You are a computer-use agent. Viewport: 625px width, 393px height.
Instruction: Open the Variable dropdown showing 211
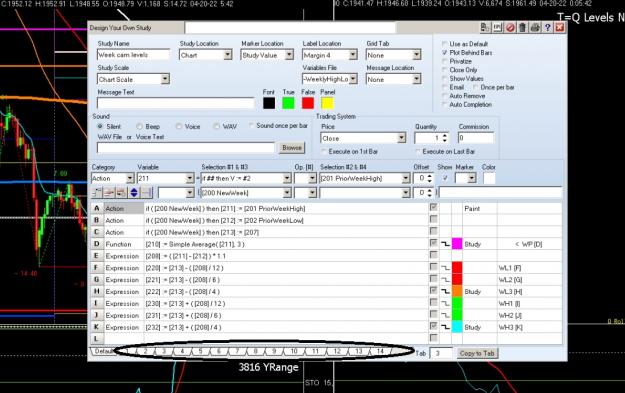tap(190, 178)
